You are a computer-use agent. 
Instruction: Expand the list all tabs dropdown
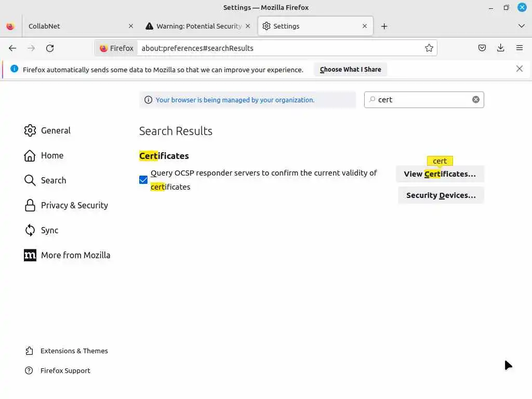click(x=522, y=26)
